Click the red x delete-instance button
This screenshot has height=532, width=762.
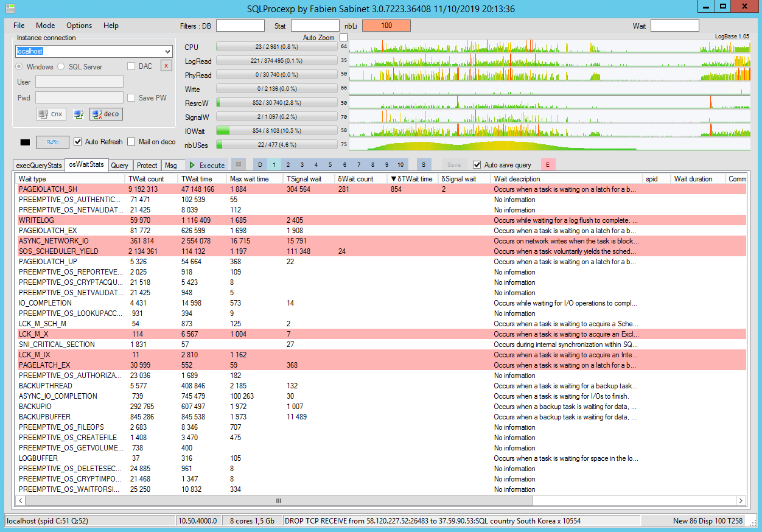tap(166, 66)
